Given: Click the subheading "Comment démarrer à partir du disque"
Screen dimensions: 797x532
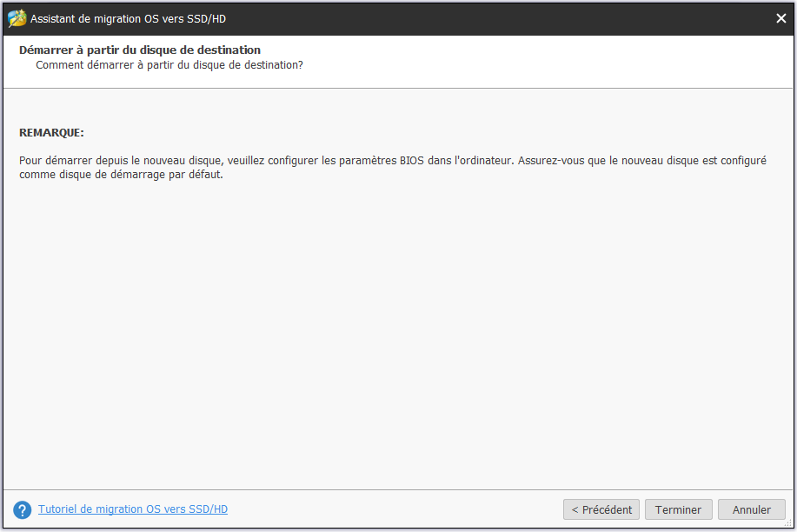Looking at the screenshot, I should pos(169,65).
